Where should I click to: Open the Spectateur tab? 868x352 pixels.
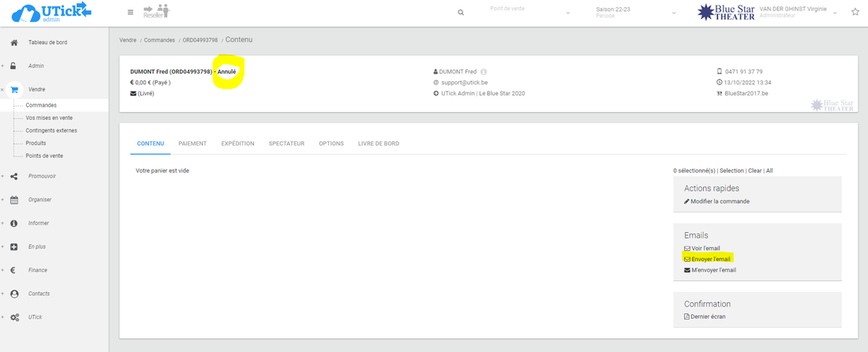pos(286,144)
